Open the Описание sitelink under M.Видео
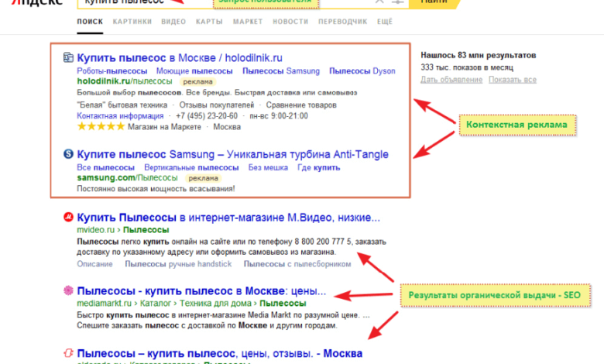The image size is (604, 364). point(94,264)
